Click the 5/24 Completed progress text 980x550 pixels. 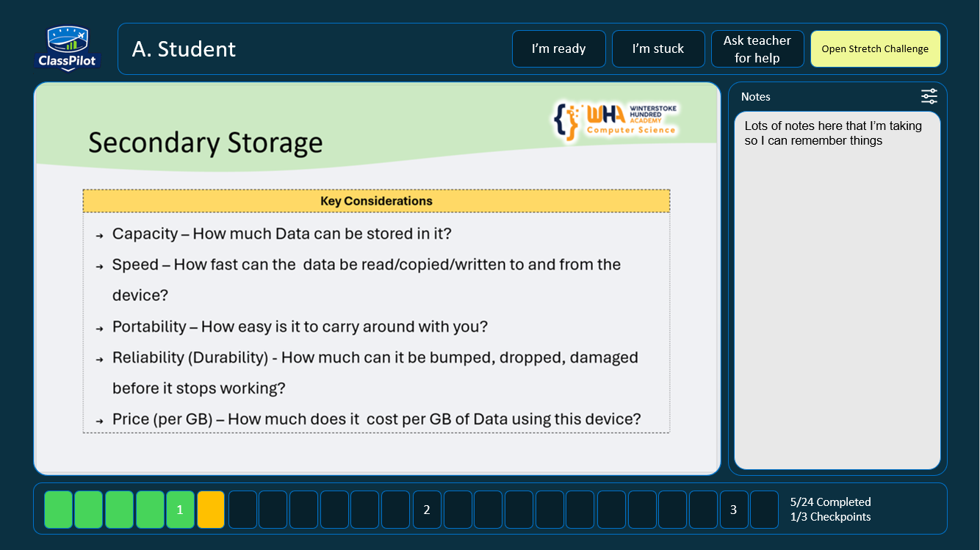pos(830,502)
